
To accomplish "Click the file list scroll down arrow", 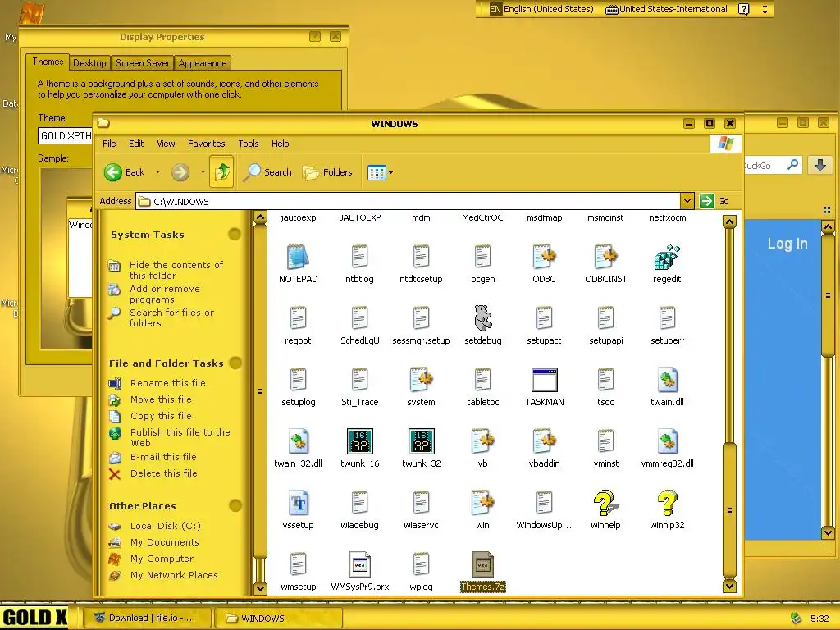I will pyautogui.click(x=729, y=586).
